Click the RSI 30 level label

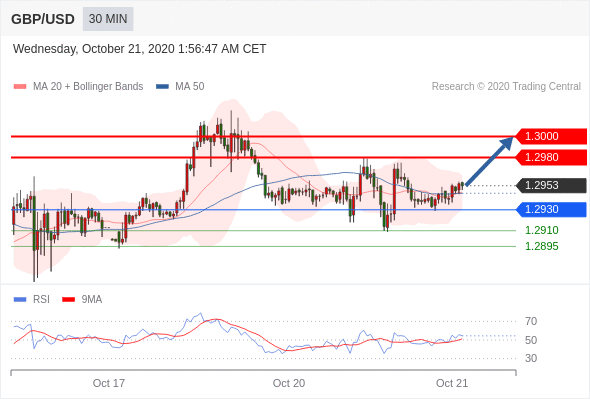[531, 358]
